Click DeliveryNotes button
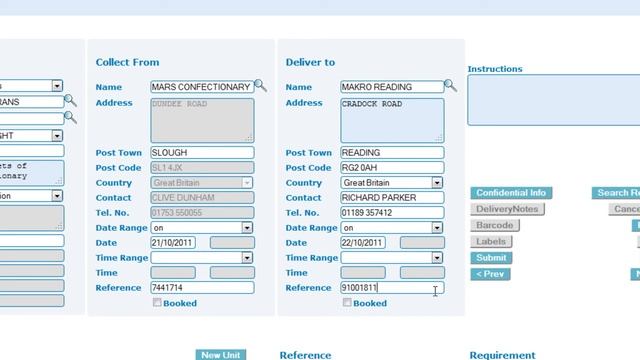 tap(507, 209)
